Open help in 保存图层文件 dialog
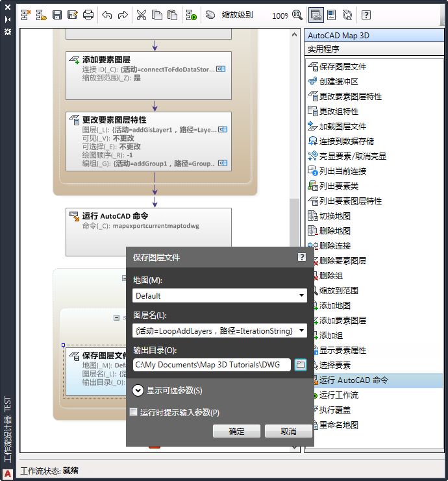448x481 pixels. 302,257
